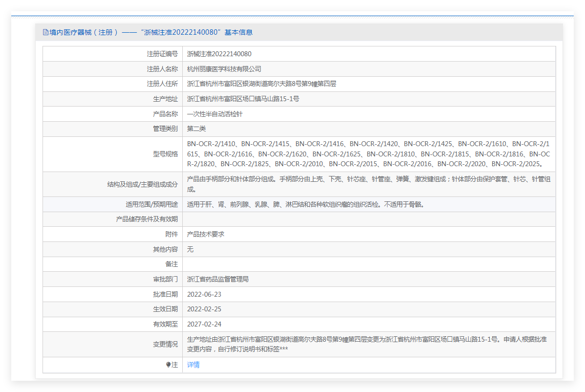This screenshot has height=392, width=585.
Task: Click the 适用范围/预期用途 label
Action: pyautogui.click(x=152, y=204)
